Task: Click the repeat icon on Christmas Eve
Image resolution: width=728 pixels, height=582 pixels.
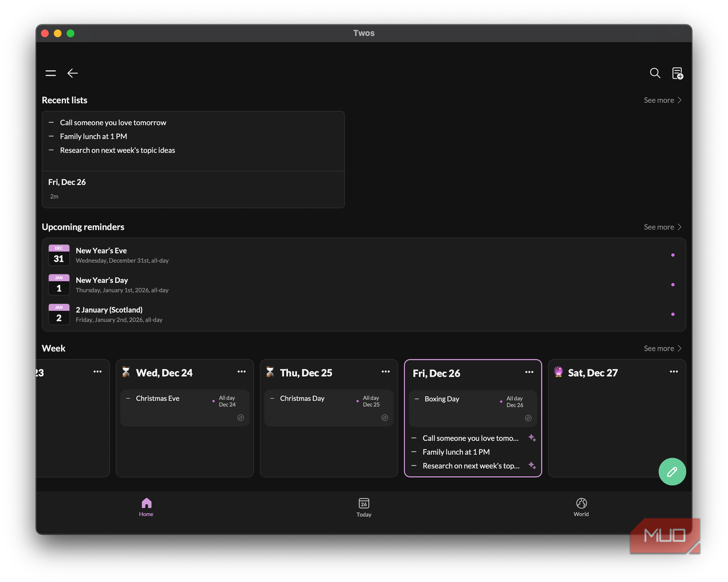Action: pos(240,418)
